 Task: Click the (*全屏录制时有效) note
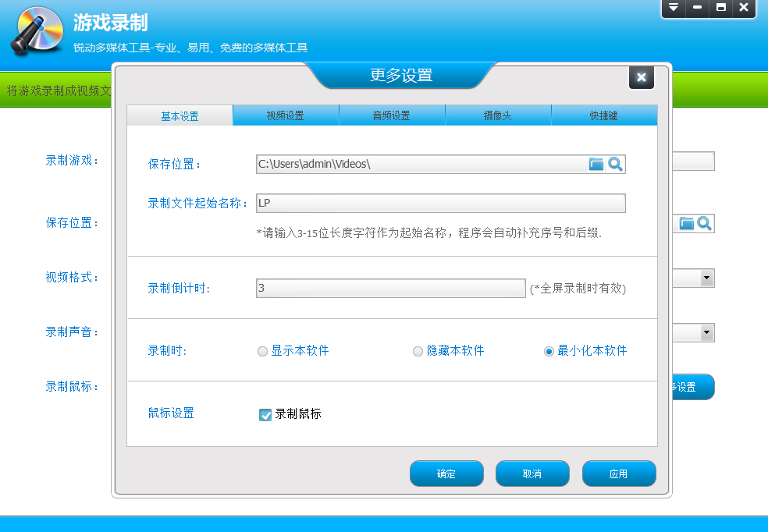click(x=578, y=289)
